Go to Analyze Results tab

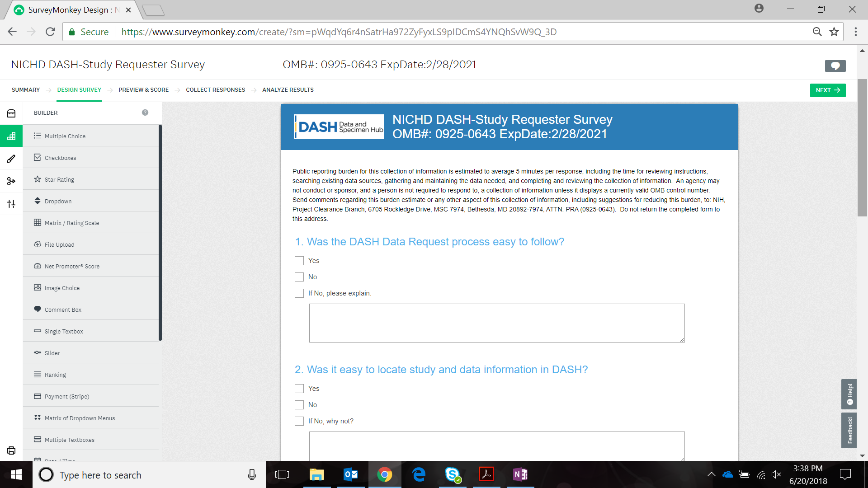click(288, 90)
